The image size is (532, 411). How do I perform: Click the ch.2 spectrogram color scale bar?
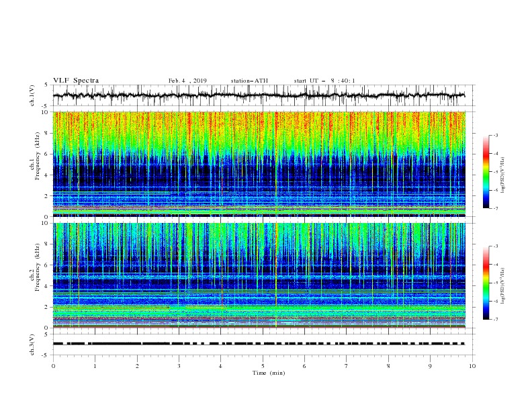pyautogui.click(x=486, y=283)
